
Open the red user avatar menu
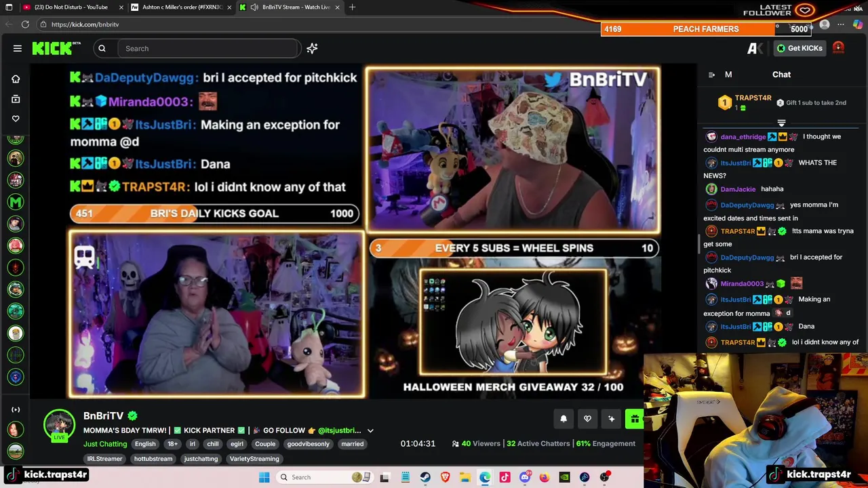coord(838,47)
